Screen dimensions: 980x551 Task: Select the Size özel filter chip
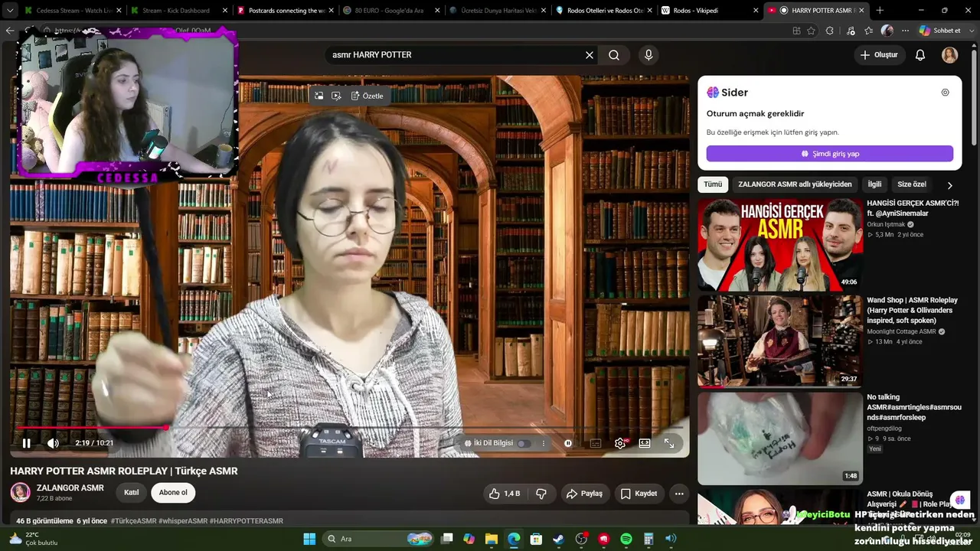[x=912, y=184]
